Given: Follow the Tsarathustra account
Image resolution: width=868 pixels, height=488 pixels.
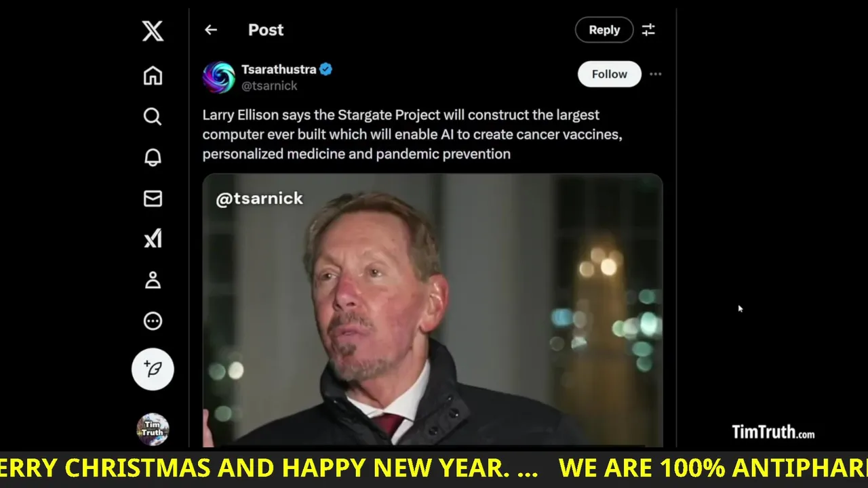Looking at the screenshot, I should pyautogui.click(x=609, y=74).
